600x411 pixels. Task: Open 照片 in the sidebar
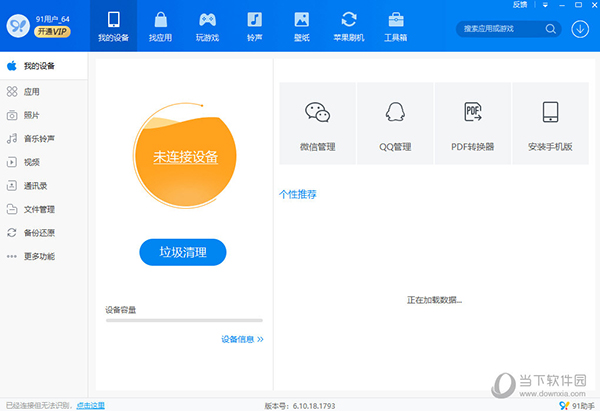point(44,115)
